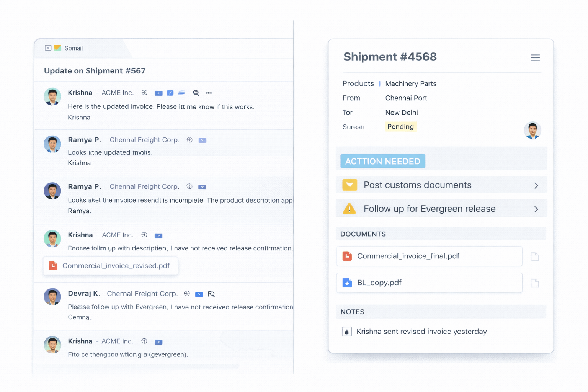The width and height of the screenshot is (588, 392).
Task: Open the hamburger menu on the Shipment #4568 card
Action: [x=535, y=57]
